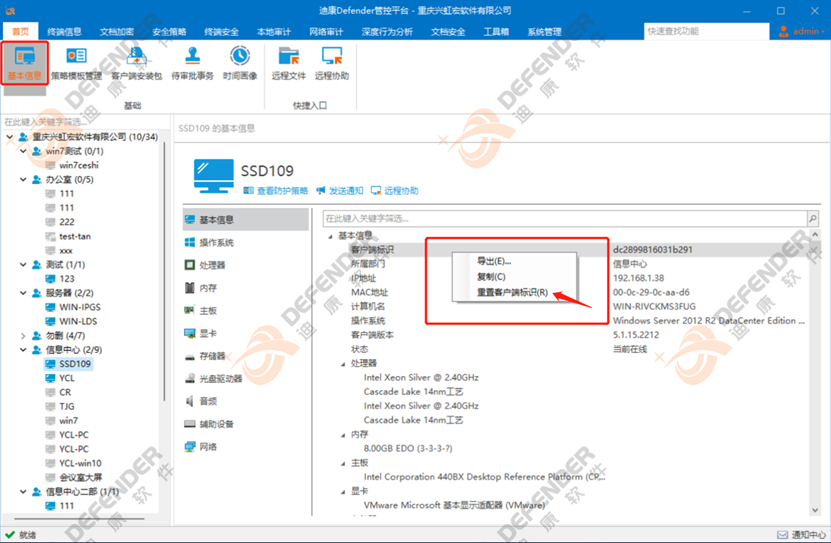The image size is (831, 543).
Task: Launch 远程协助 from the ribbon
Action: coord(332,63)
